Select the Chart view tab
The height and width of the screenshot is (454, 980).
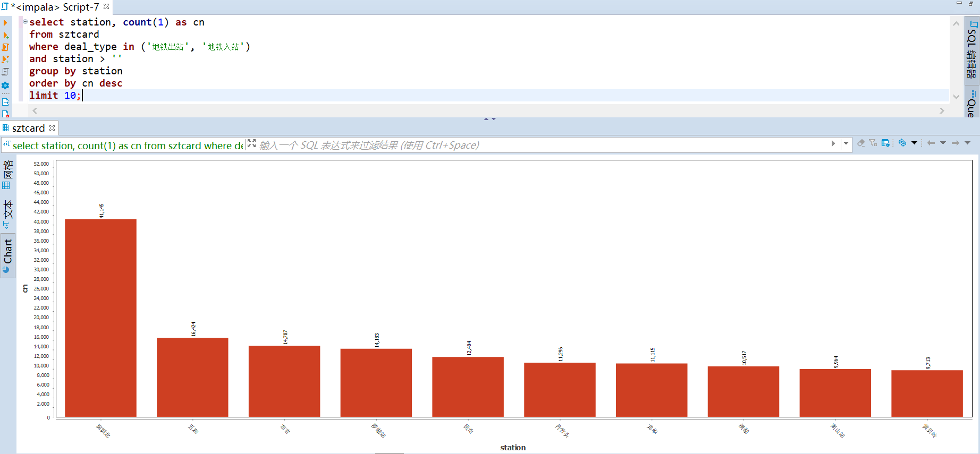tap(7, 256)
